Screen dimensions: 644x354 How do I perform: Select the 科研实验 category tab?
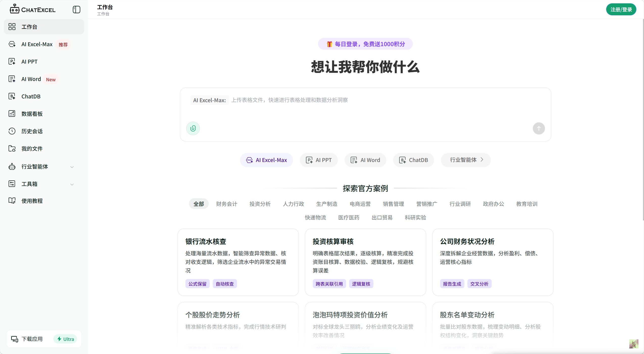pos(415,217)
